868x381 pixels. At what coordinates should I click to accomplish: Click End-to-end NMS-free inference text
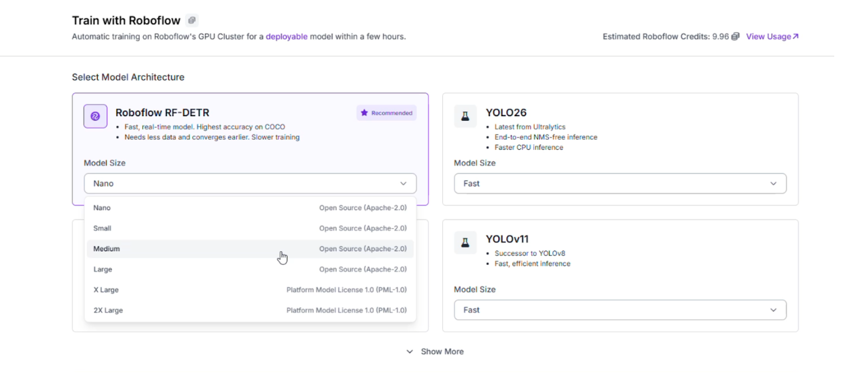(546, 137)
